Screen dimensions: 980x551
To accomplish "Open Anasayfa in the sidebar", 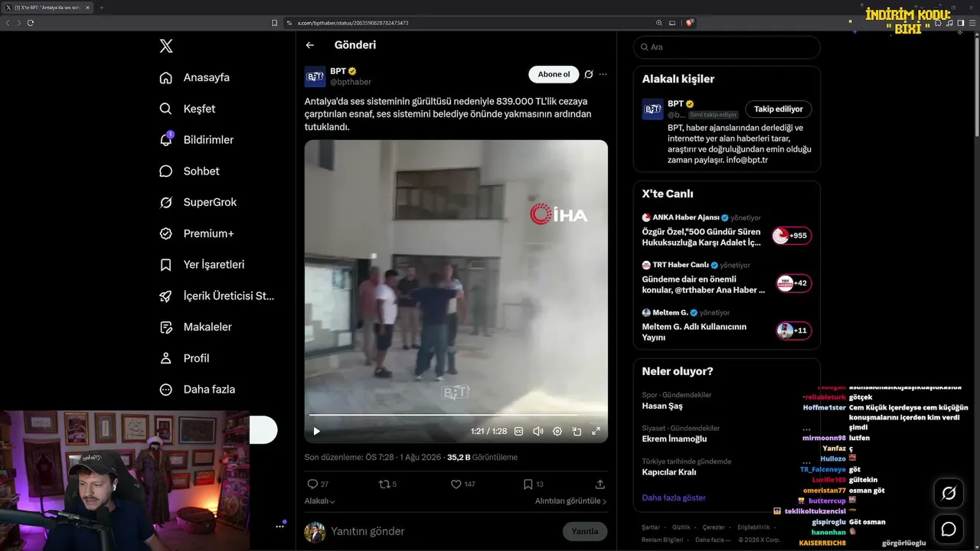I will coord(194,77).
